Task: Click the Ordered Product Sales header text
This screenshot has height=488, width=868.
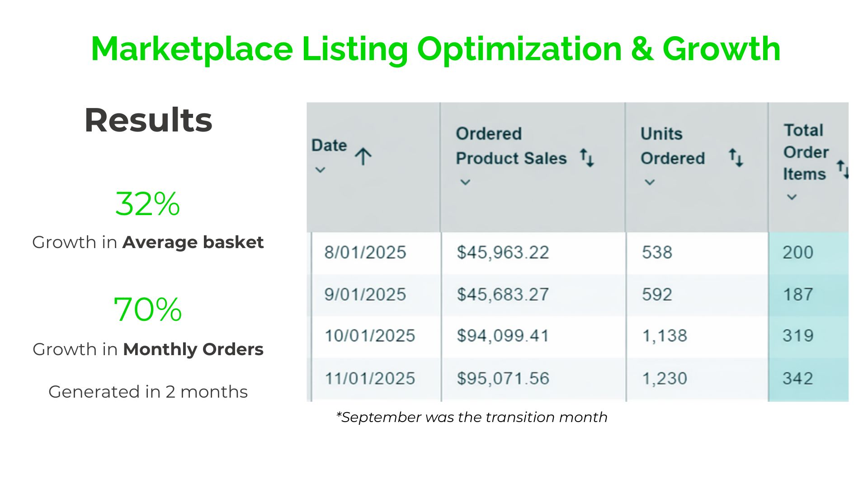Action: pos(511,146)
